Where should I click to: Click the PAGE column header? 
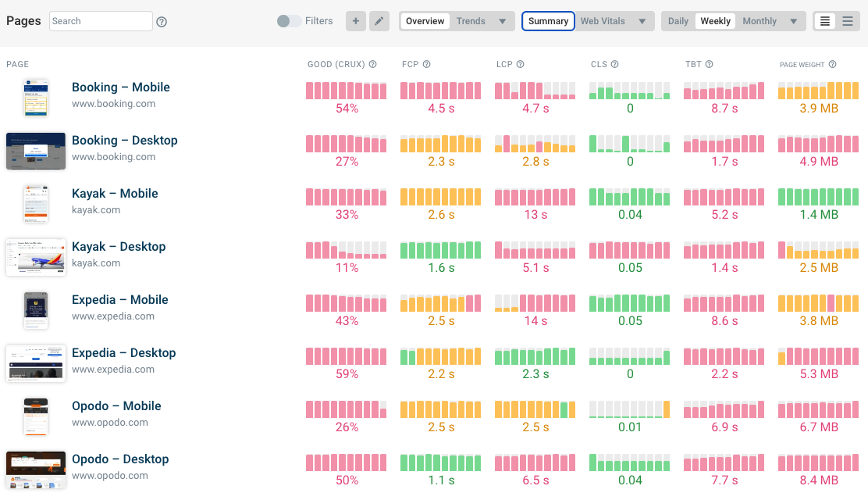pos(17,64)
